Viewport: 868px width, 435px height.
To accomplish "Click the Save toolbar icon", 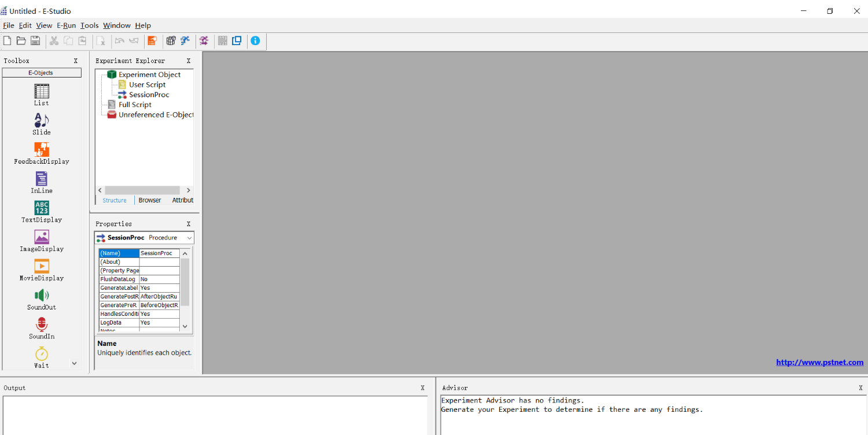I will pos(35,40).
